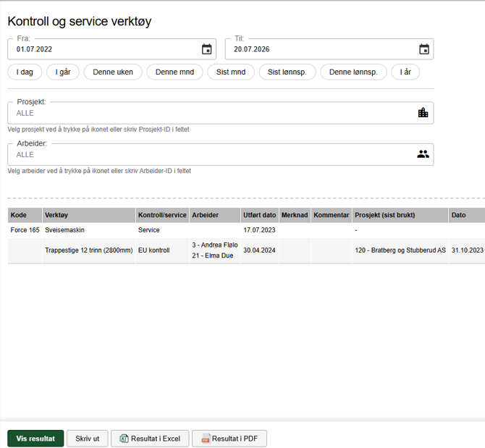Click the Verktøy column header
485x448 pixels.
pyautogui.click(x=89, y=215)
